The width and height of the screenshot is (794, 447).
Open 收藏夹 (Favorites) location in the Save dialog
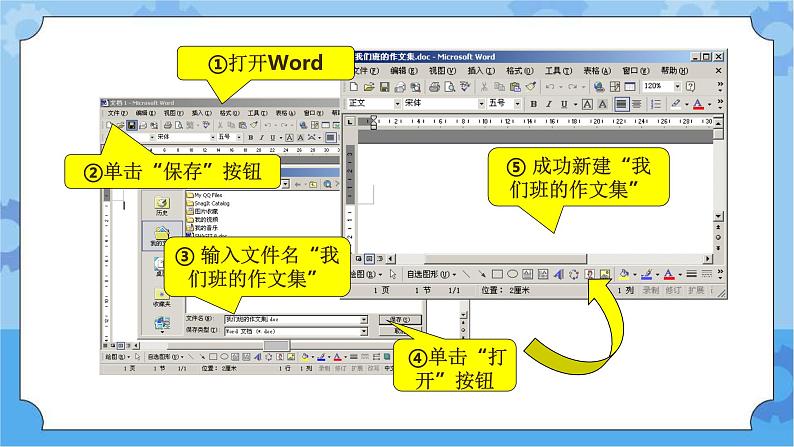(x=162, y=298)
